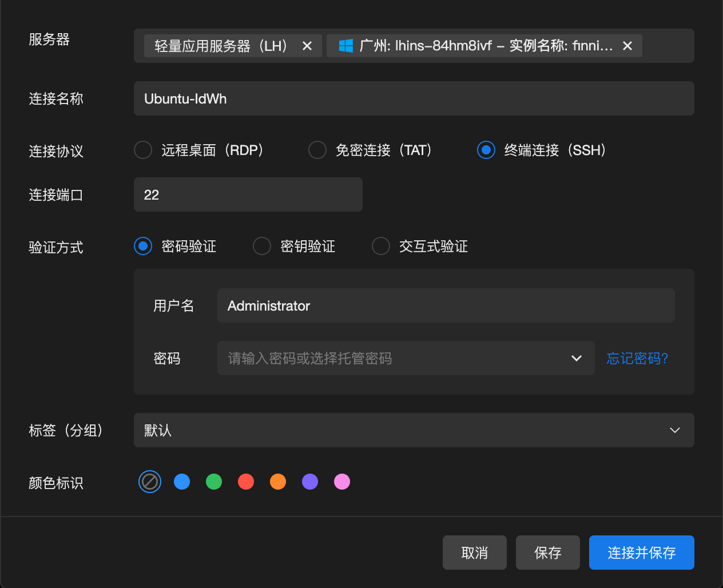The width and height of the screenshot is (723, 588).
Task: Click the Windows logo icon in the instance tag
Action: [x=346, y=46]
